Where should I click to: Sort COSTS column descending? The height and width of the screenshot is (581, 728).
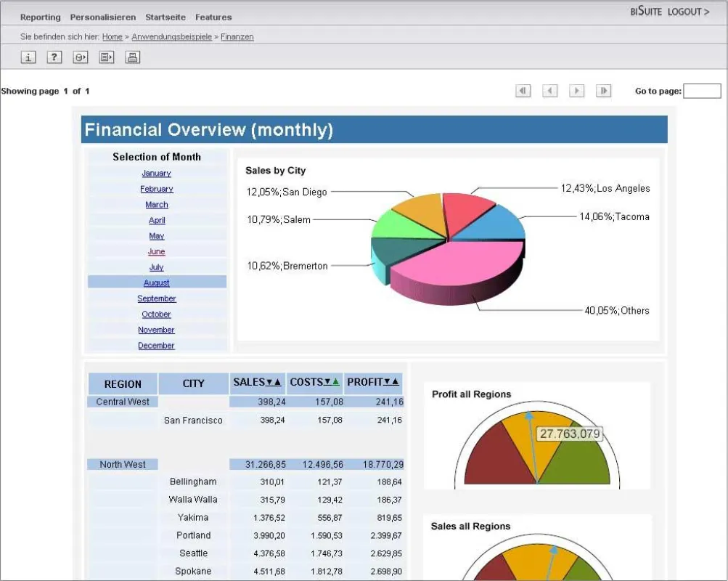pos(327,382)
